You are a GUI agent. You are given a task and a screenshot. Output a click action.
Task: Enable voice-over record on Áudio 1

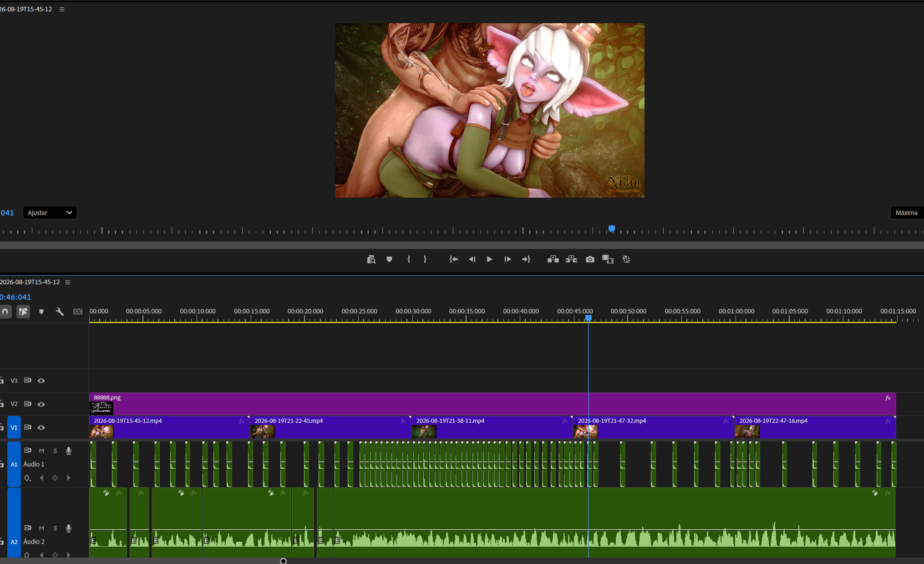point(69,451)
